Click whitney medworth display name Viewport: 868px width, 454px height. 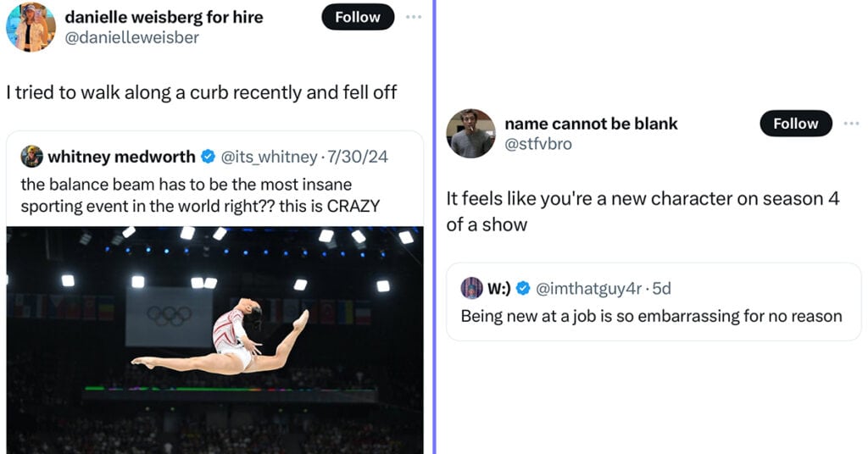(121, 157)
